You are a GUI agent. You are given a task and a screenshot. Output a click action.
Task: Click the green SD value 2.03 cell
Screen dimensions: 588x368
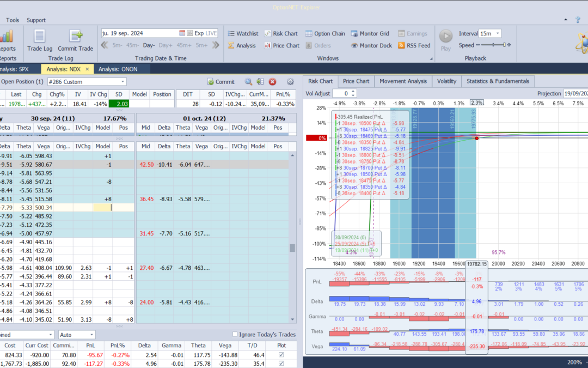119,104
